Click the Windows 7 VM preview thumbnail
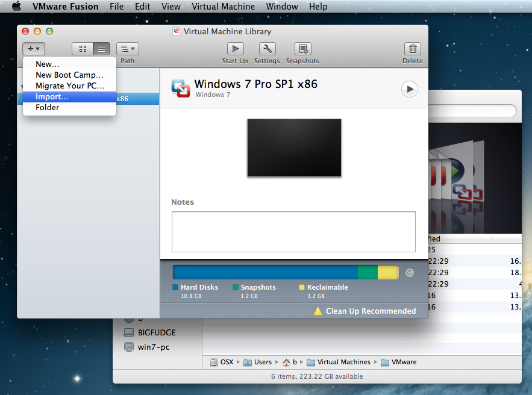Screen dimensions: 532x395 pyautogui.click(x=294, y=148)
